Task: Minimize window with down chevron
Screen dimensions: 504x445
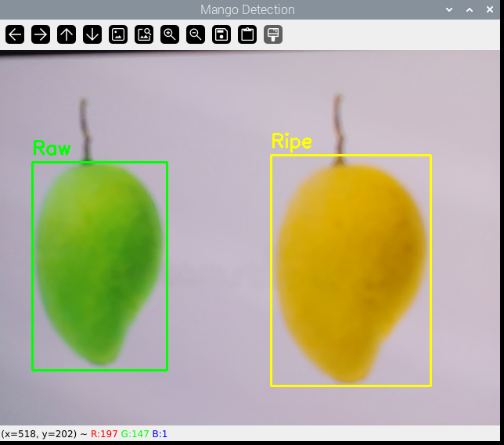Action: (449, 9)
